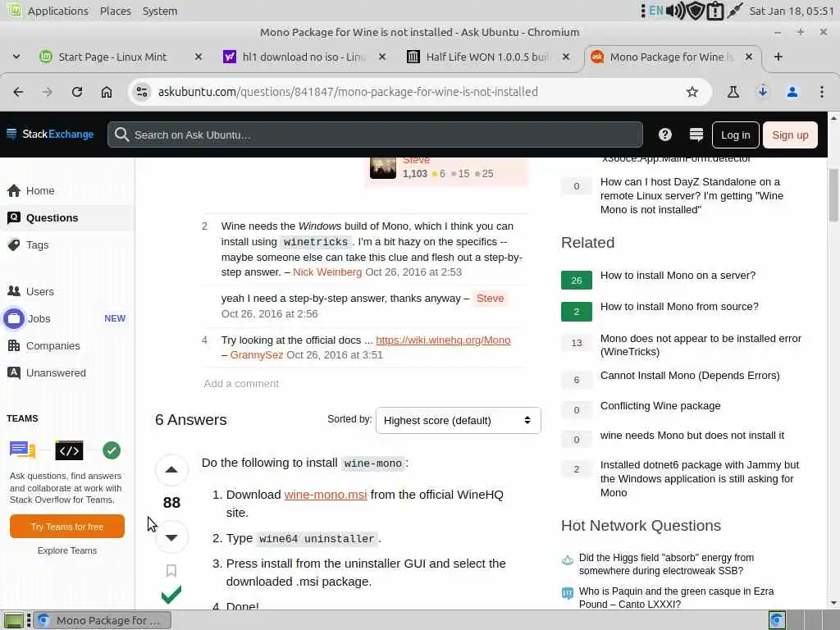Open Explore Teams link
The height and width of the screenshot is (630, 840).
click(67, 550)
